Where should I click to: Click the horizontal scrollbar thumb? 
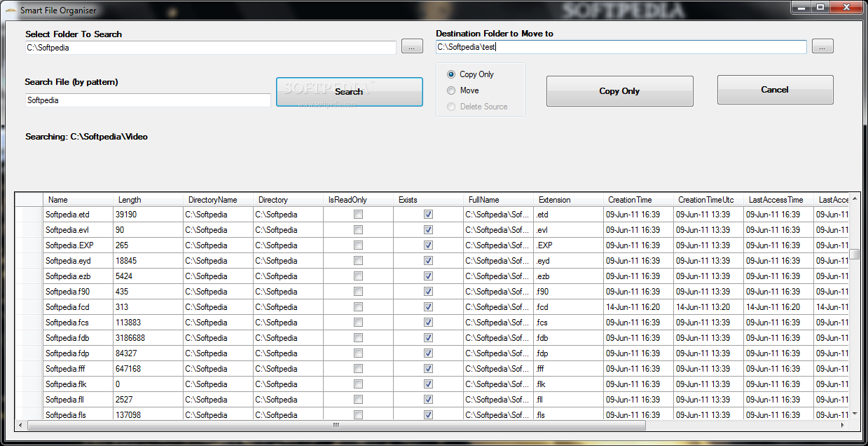pos(336,426)
